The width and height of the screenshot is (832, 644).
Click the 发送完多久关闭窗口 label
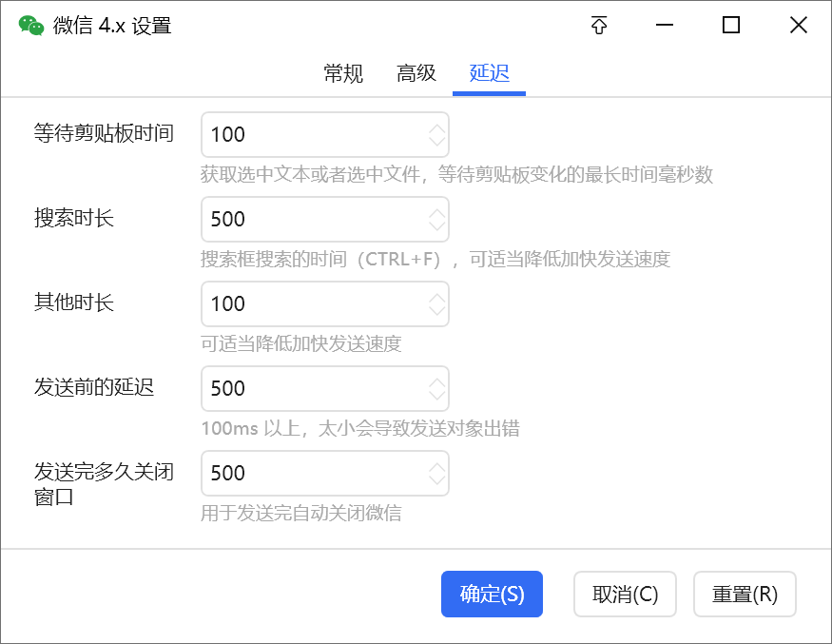tap(104, 484)
